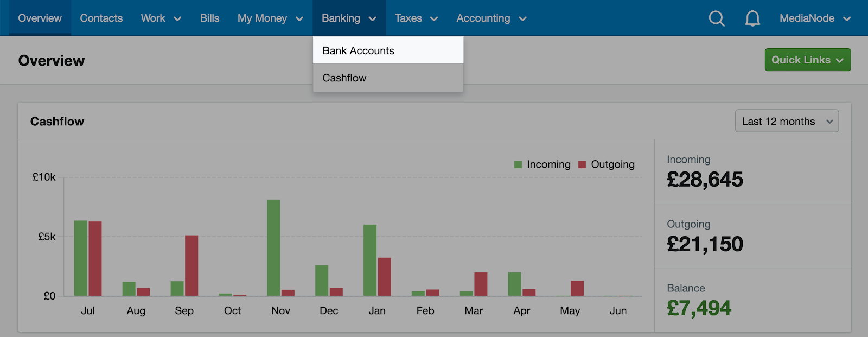
Task: Open the search magnifier icon
Action: [x=717, y=18]
